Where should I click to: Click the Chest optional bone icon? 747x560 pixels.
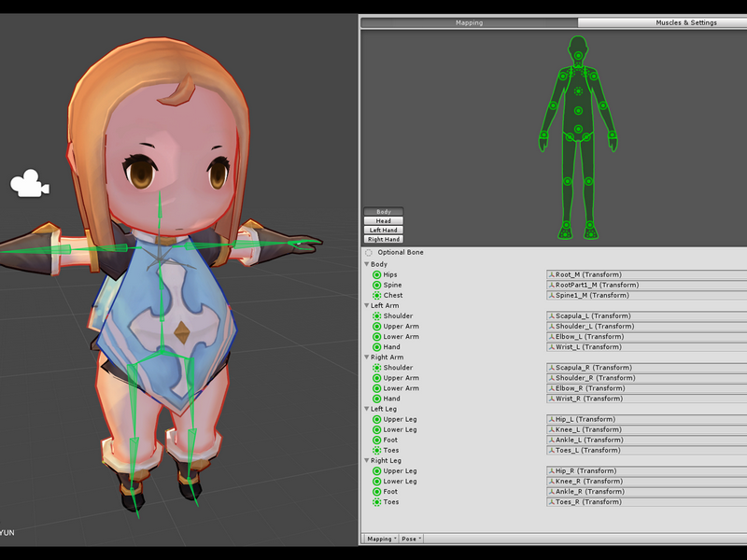click(x=376, y=295)
